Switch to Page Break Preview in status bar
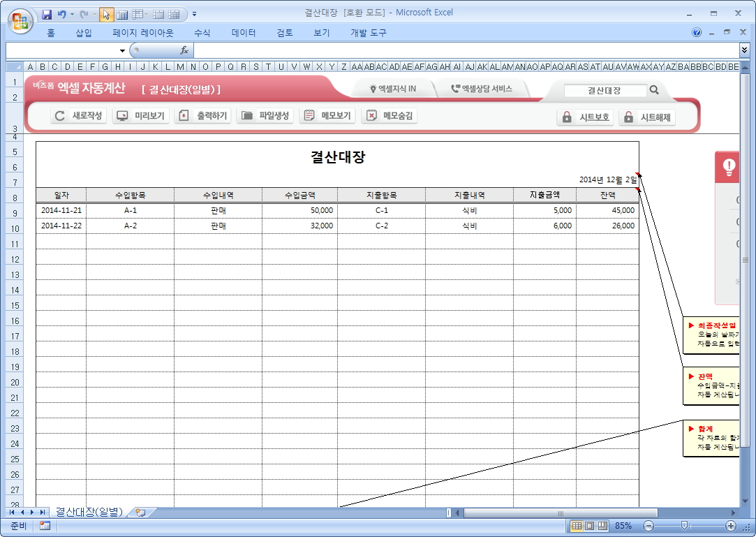The image size is (756, 537). (602, 526)
